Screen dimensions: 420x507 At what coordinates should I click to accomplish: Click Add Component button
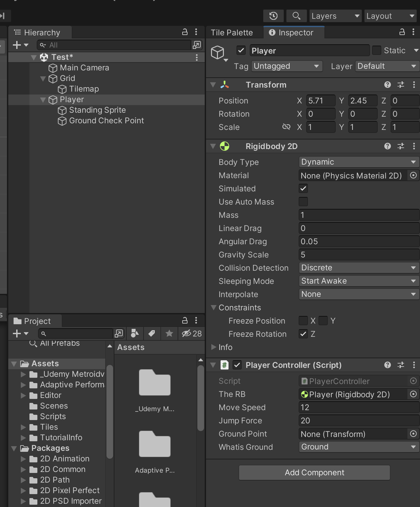(x=315, y=473)
